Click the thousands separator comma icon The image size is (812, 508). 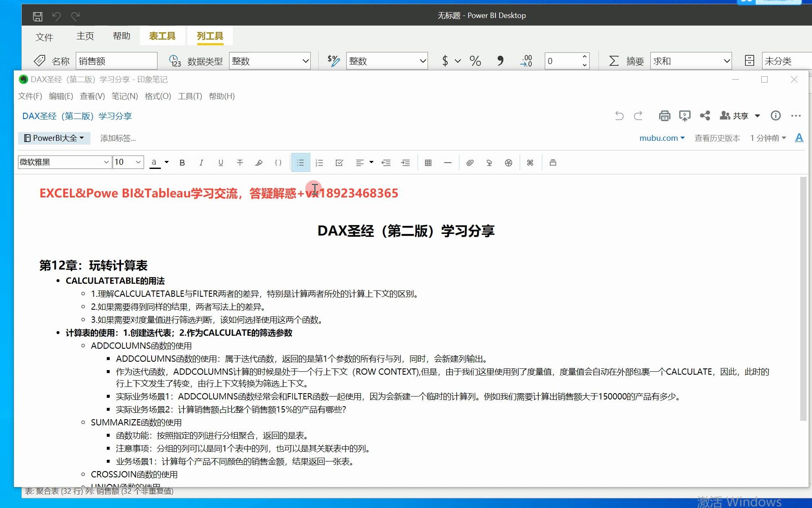click(x=500, y=61)
